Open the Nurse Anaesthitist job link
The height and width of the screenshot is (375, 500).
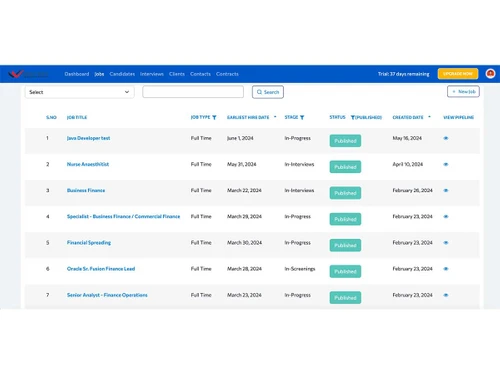coord(88,164)
